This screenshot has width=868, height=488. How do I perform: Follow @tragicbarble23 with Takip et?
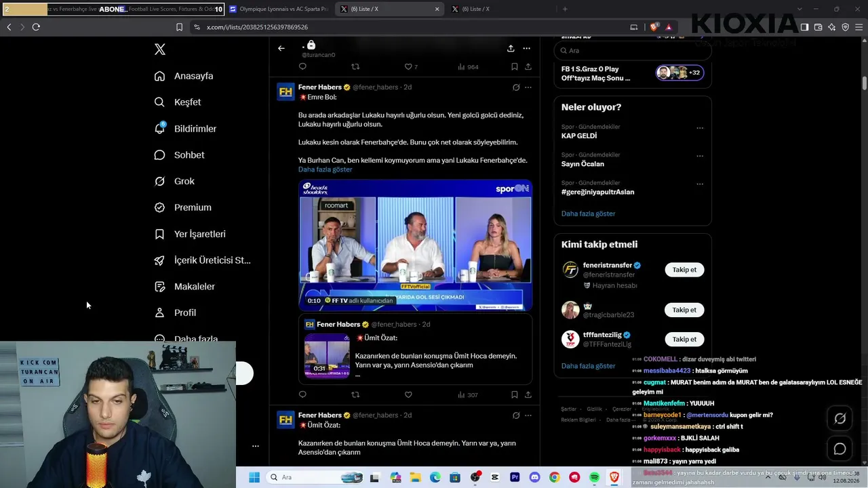(x=684, y=310)
